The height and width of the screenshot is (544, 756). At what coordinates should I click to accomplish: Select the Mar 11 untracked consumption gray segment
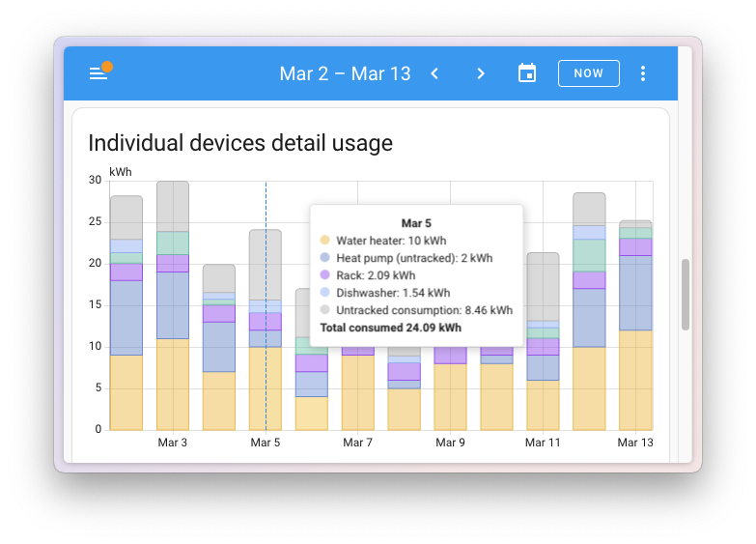pyautogui.click(x=543, y=285)
